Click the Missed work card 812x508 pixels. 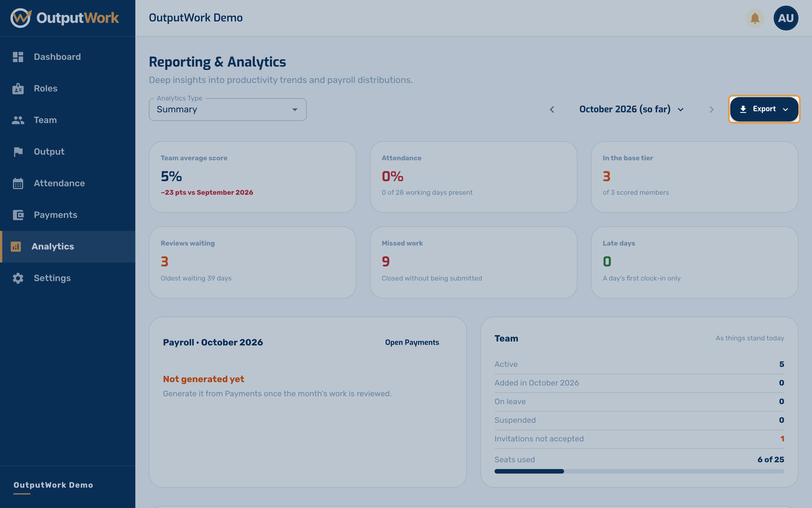tap(473, 262)
